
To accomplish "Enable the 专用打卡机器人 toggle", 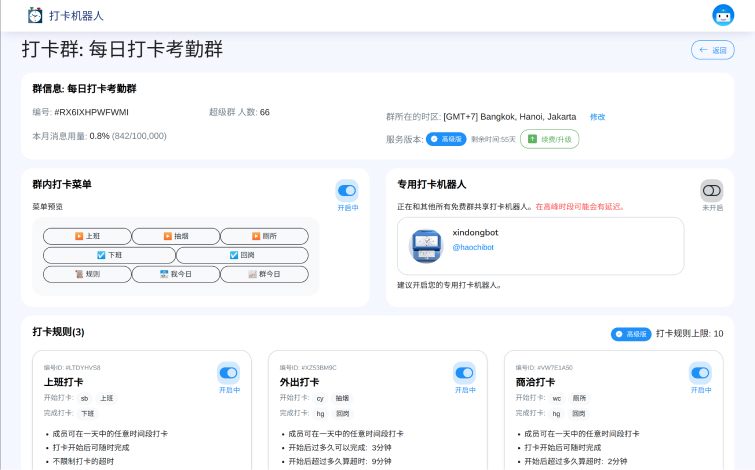I will (x=712, y=190).
